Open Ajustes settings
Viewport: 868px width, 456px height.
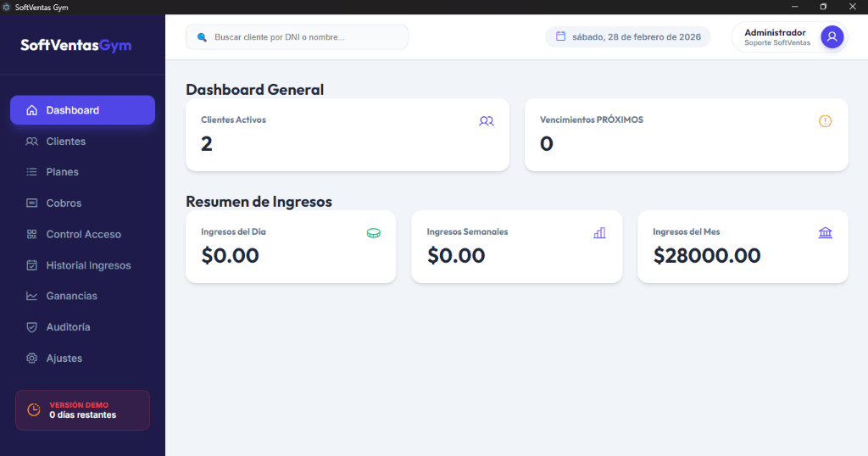[82, 358]
